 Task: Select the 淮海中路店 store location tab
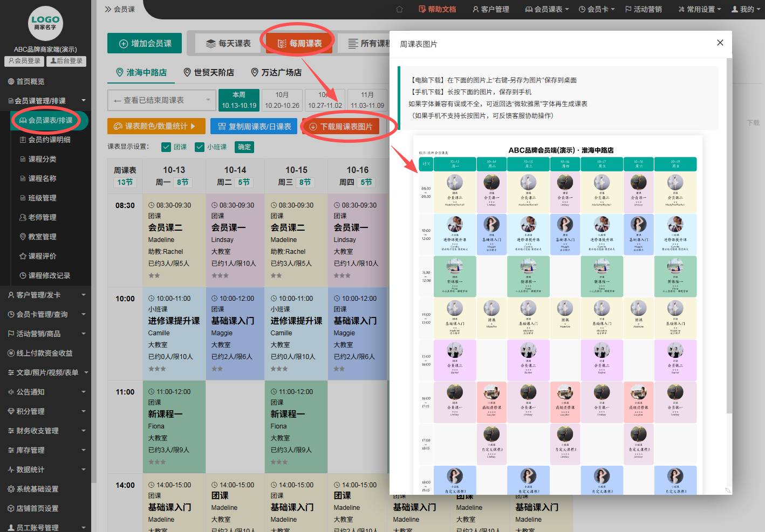pyautogui.click(x=141, y=72)
